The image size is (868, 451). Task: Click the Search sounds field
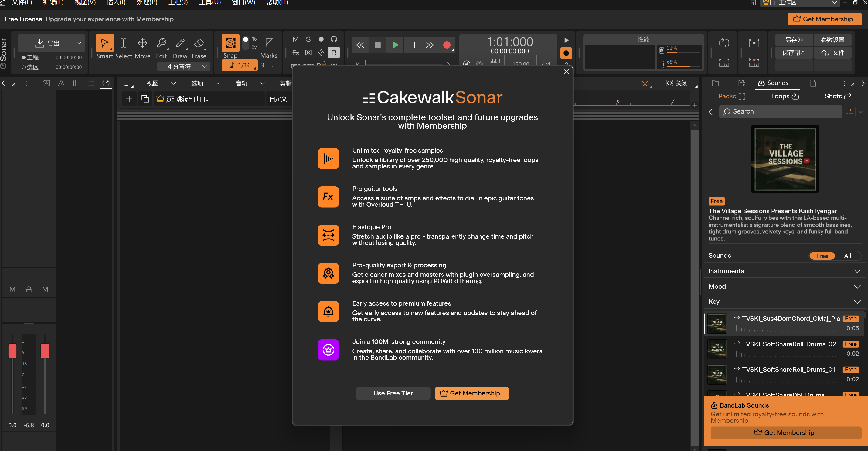[x=781, y=111]
